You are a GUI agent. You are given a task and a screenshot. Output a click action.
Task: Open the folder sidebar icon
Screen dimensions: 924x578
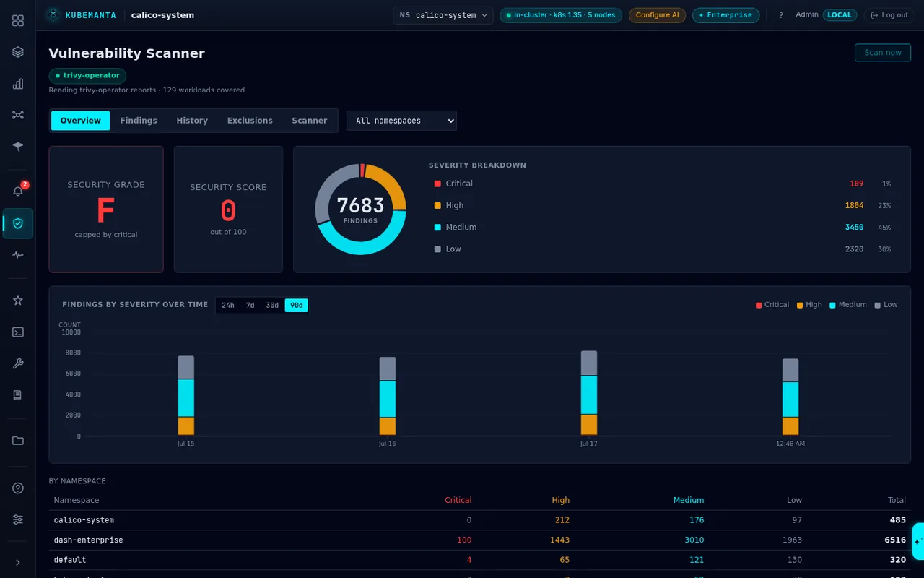[x=18, y=440]
